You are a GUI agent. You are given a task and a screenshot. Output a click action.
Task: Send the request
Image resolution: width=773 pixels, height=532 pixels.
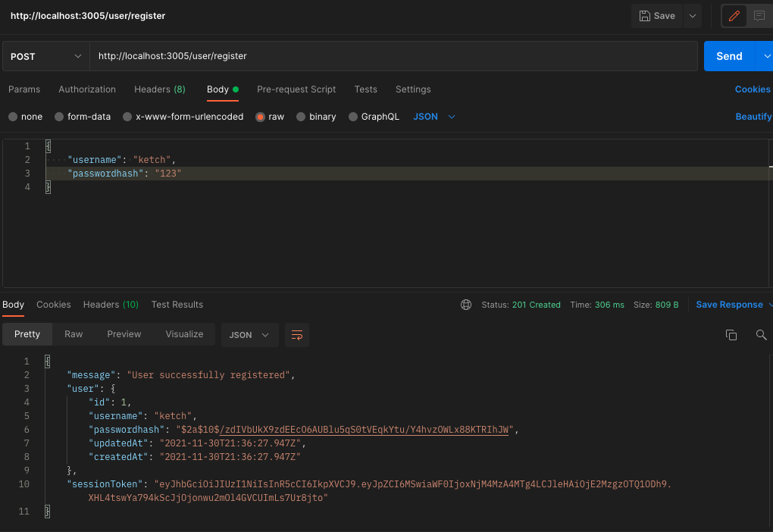click(x=729, y=56)
